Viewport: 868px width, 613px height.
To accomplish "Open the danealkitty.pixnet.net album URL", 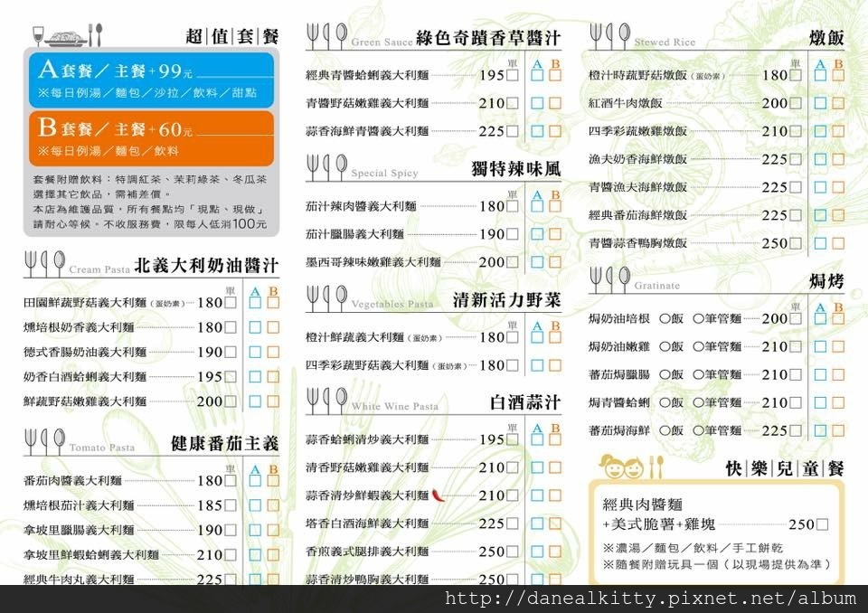I will tap(650, 599).
